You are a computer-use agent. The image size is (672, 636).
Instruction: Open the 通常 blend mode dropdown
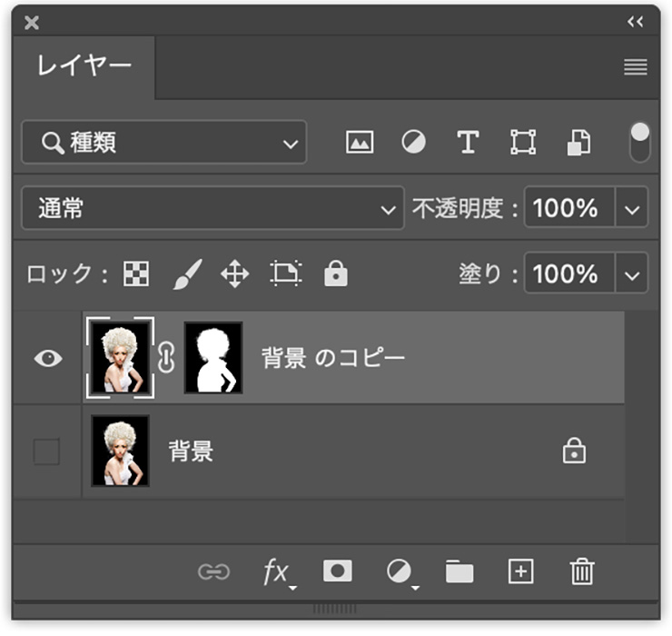[x=212, y=209]
